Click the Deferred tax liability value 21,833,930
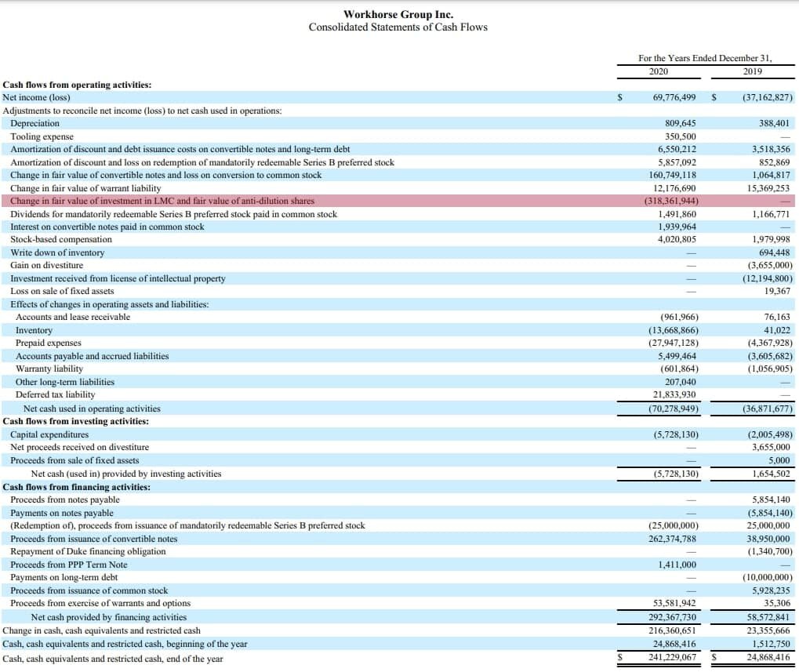Image resolution: width=799 pixels, height=672 pixels. [674, 394]
